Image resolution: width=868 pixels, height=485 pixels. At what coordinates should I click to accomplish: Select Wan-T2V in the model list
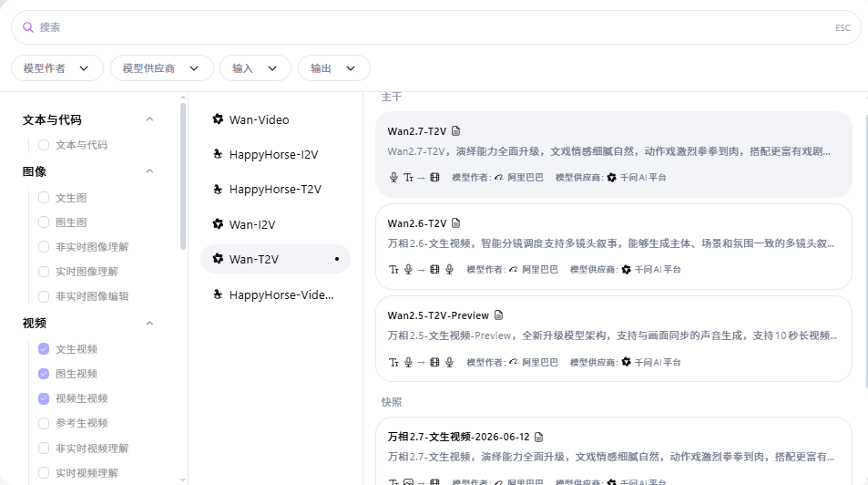pyautogui.click(x=275, y=259)
